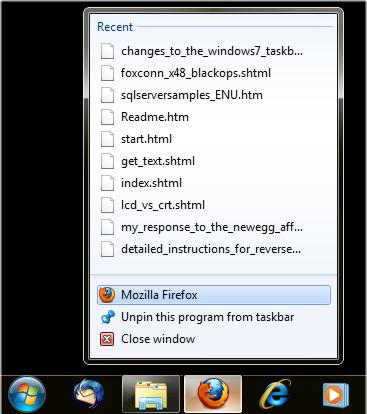This screenshot has width=367, height=414.
Task: Click file icon beside sqlserversamples_ENU.htm
Action: tap(107, 95)
